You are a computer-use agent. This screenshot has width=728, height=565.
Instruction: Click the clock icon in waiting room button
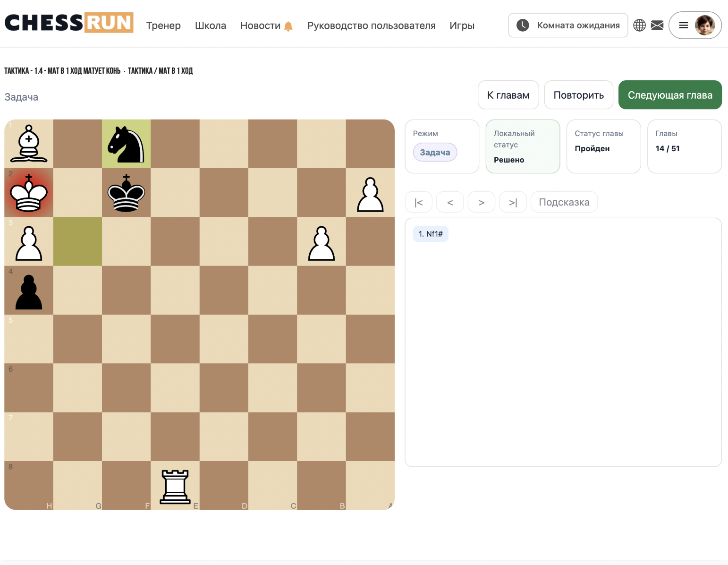click(523, 25)
